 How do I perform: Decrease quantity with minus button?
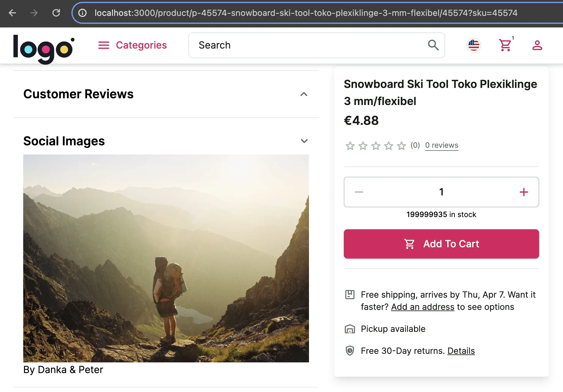click(x=359, y=192)
